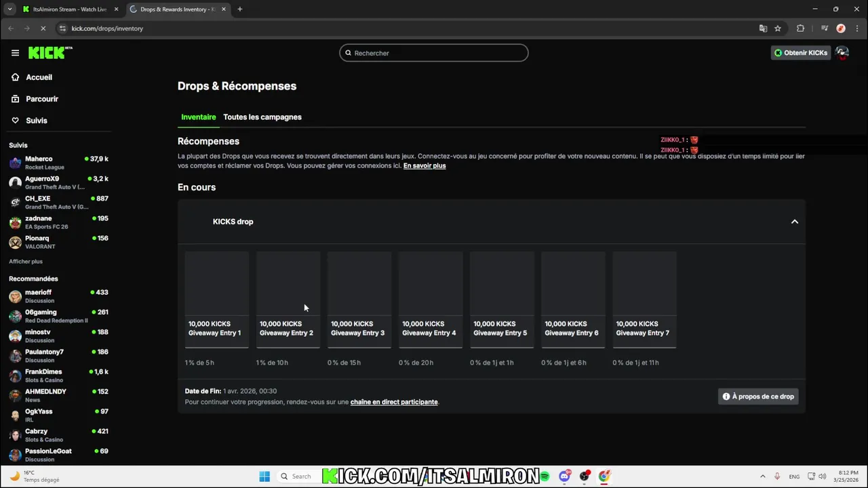Expand the Afficher plus followed list
This screenshot has height=488, width=868.
click(x=26, y=261)
